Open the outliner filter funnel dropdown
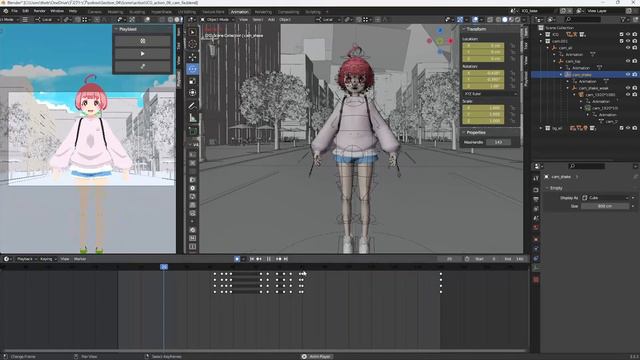This screenshot has height=360, width=640. click(624, 19)
